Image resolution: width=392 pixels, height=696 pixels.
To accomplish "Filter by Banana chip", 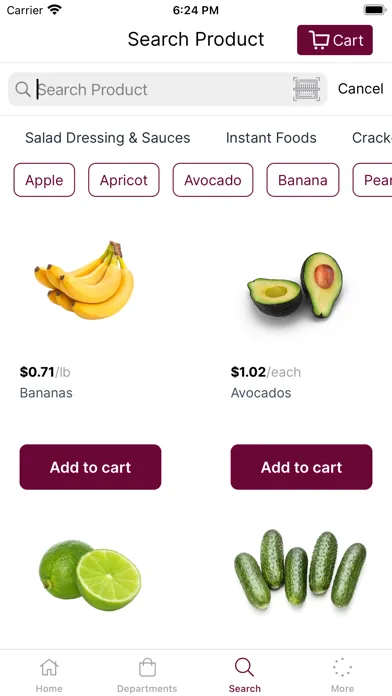I will (303, 180).
